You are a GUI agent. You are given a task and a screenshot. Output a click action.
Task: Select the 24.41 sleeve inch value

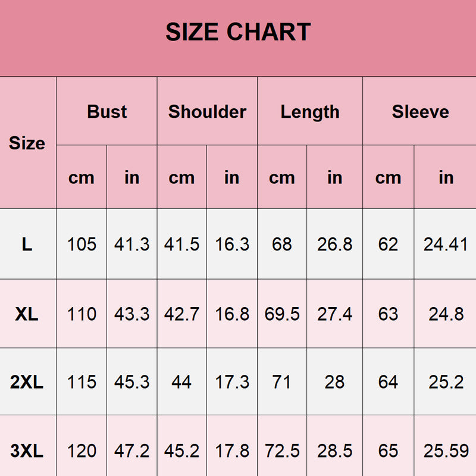(446, 244)
